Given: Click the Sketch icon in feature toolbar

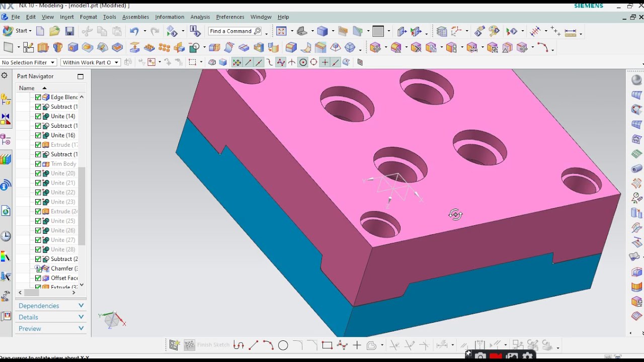Looking at the screenshot, I should click(28, 48).
